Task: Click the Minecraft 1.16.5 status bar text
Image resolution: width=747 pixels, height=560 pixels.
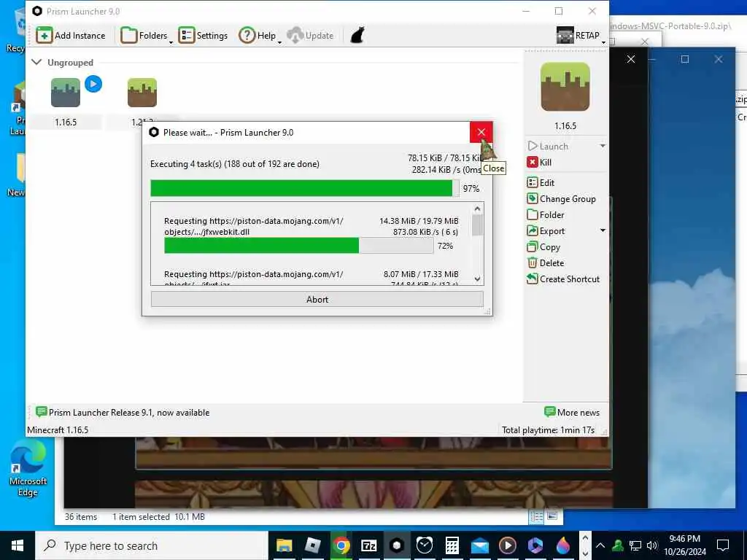Action: (x=58, y=430)
